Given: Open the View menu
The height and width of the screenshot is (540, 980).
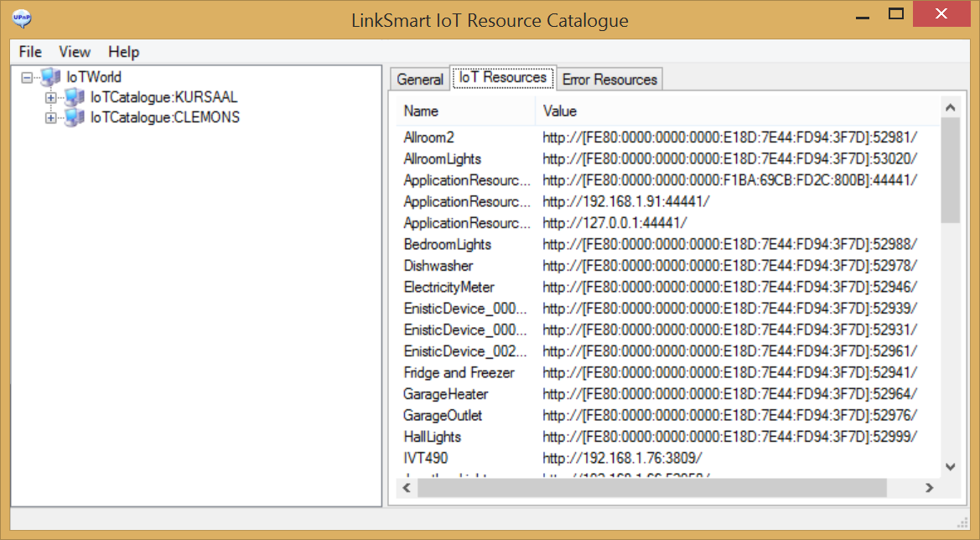Looking at the screenshot, I should click(x=75, y=52).
